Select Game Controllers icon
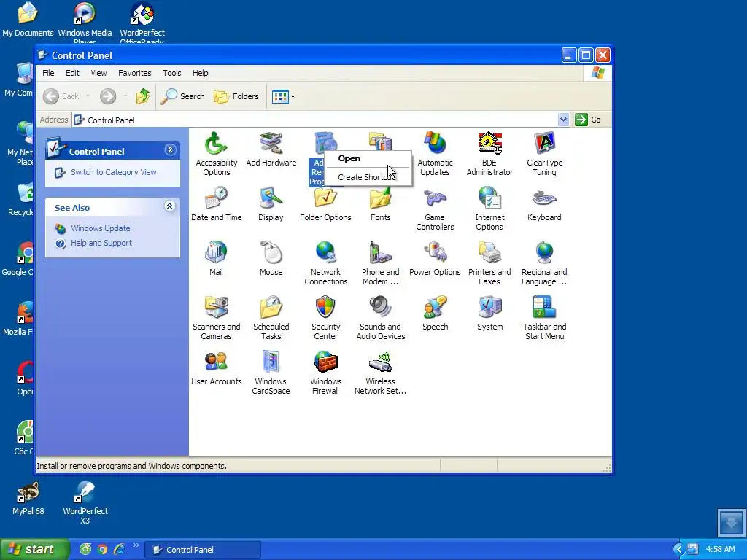This screenshot has width=747, height=560. (x=435, y=209)
